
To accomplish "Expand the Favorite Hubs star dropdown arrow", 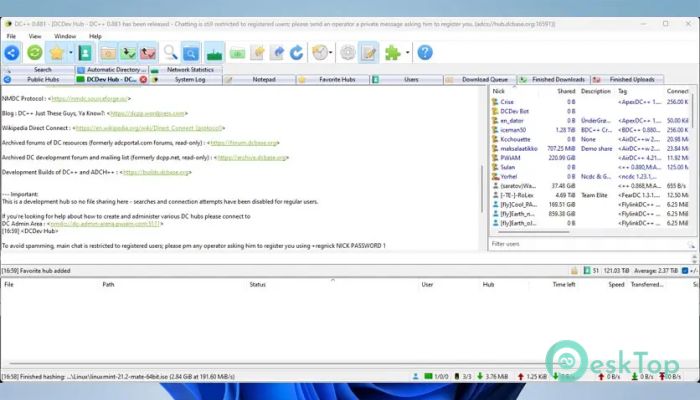I will coord(71,53).
